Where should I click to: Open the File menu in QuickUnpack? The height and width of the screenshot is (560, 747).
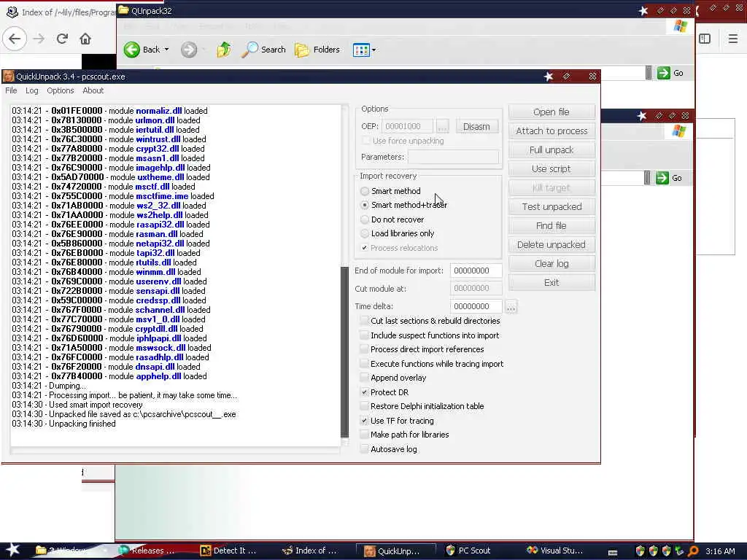[11, 90]
